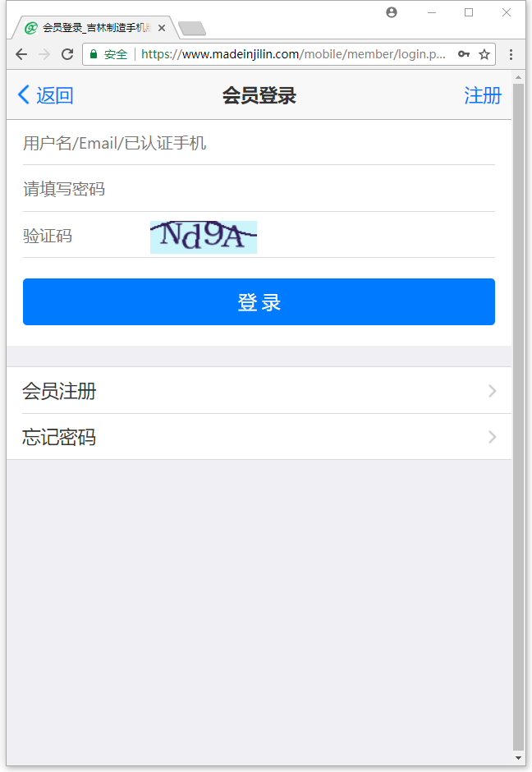Open a new tab next to 会员登录
Viewport: 532px width, 772px height.
coord(192,29)
